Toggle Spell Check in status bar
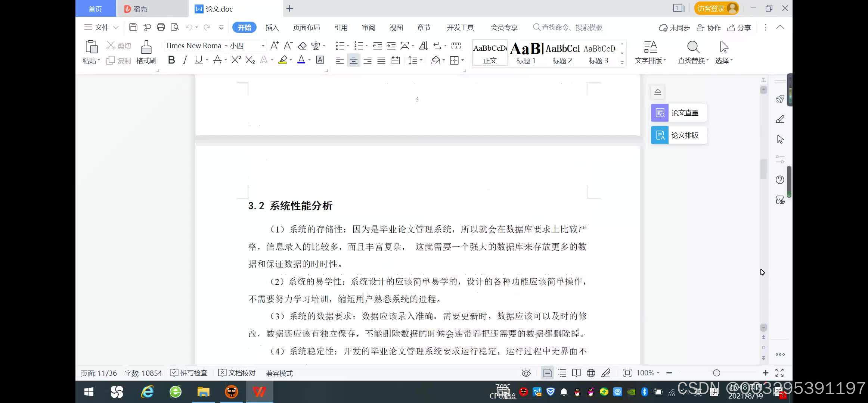This screenshot has width=868, height=403. pyautogui.click(x=189, y=373)
